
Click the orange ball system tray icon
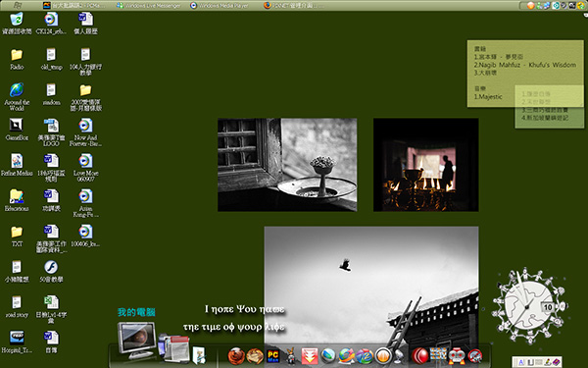[x=530, y=5]
